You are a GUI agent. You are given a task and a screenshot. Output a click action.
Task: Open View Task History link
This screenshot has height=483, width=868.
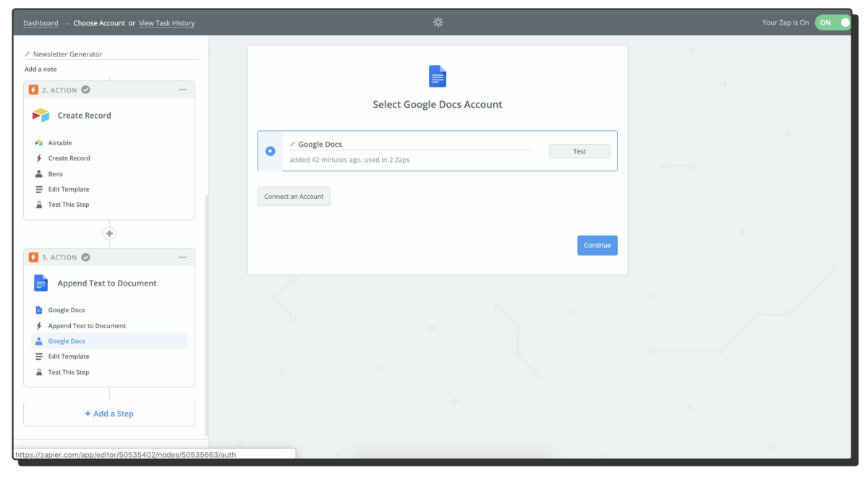click(x=166, y=23)
